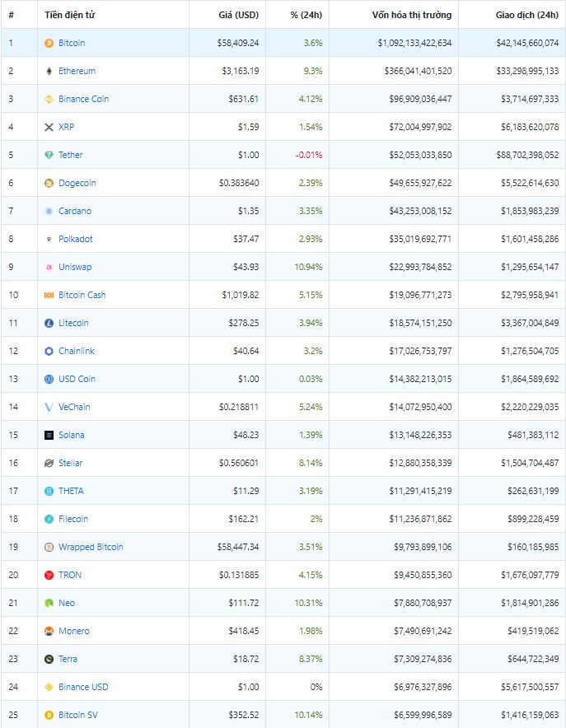
Task: Open the Chainlink coin link
Action: point(77,351)
